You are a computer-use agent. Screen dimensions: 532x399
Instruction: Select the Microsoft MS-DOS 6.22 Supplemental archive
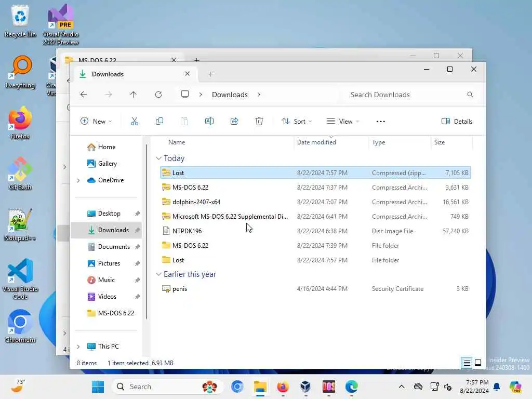pos(315,217)
